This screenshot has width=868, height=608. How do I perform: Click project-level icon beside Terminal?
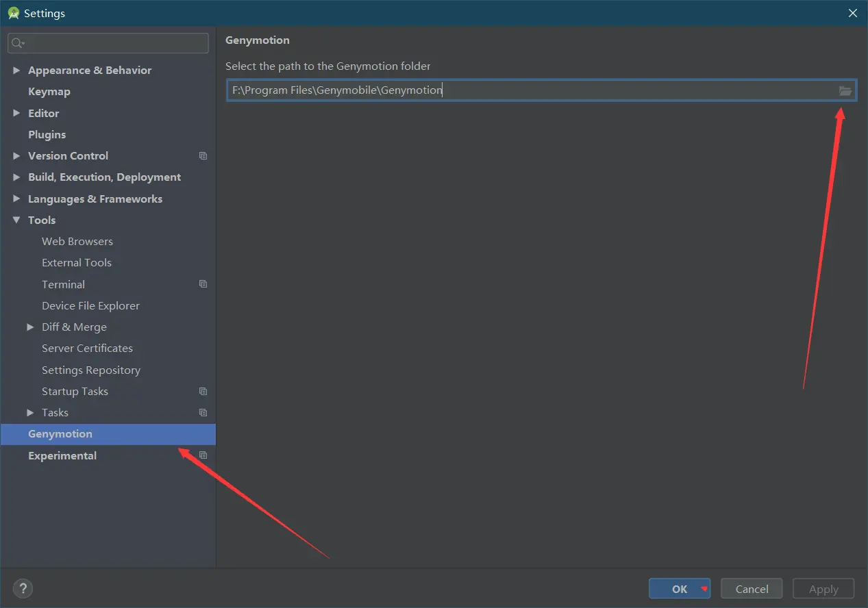point(203,284)
